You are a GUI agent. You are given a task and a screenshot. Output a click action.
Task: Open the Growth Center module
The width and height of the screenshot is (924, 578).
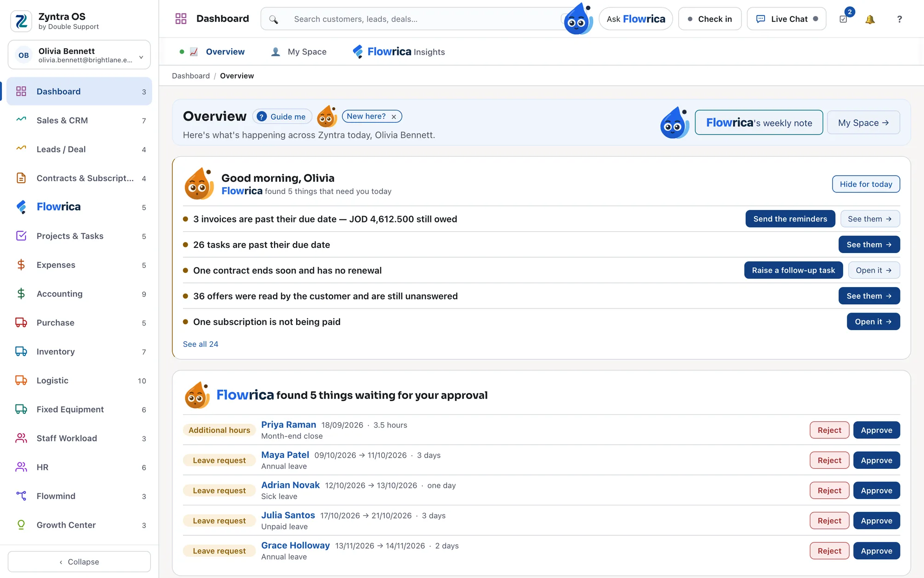coord(79,525)
